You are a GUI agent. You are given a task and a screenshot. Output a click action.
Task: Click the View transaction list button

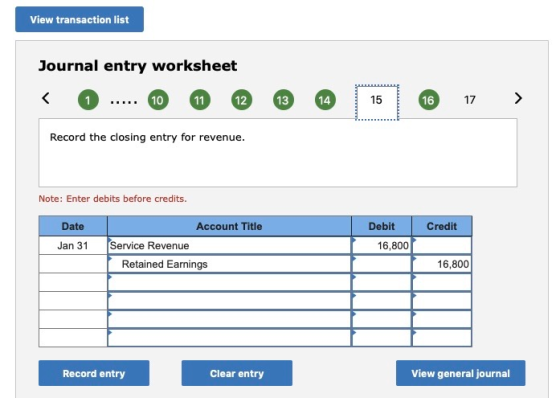point(79,19)
